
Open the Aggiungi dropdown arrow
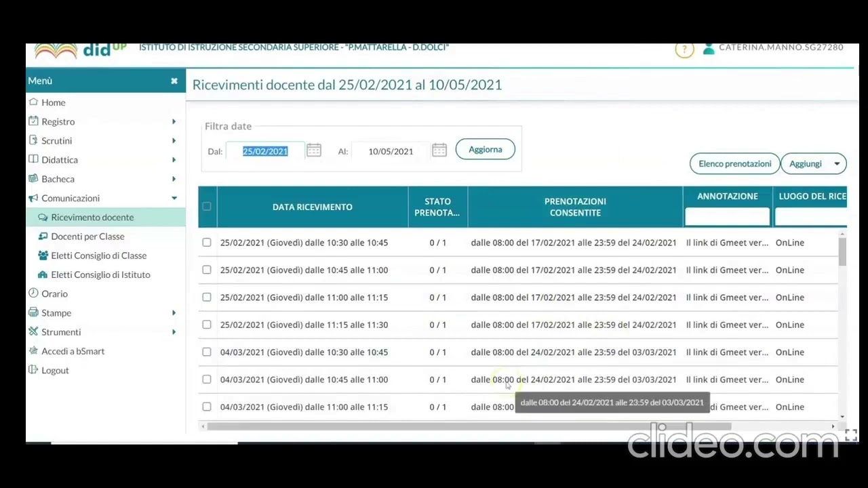pos(837,163)
